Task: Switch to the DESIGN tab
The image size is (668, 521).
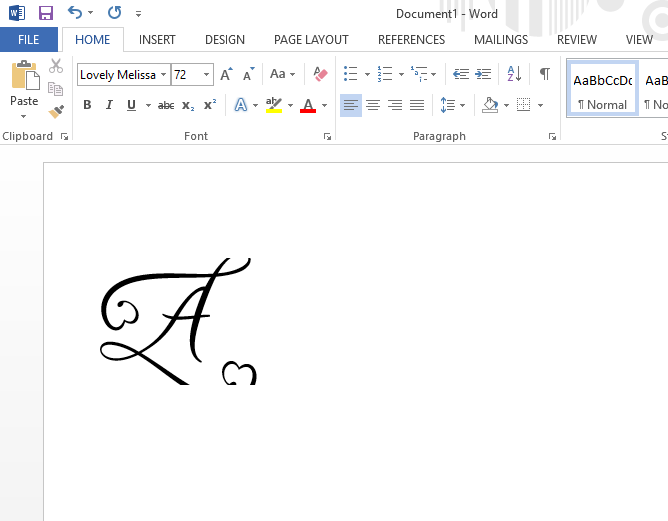Action: (225, 40)
